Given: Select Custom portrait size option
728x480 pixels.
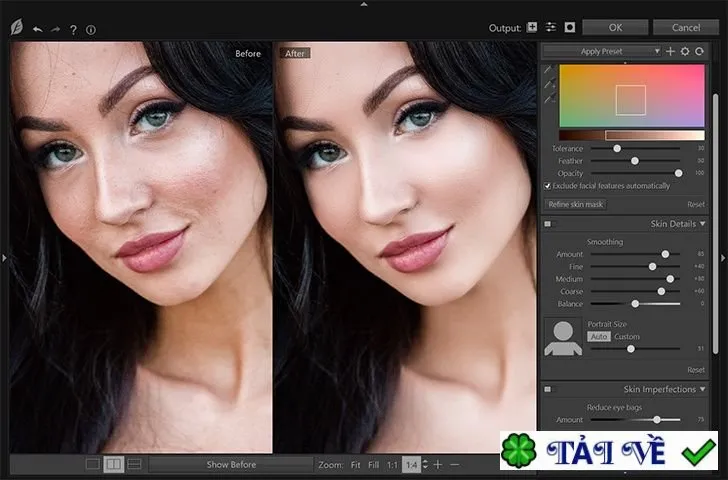Looking at the screenshot, I should click(627, 337).
